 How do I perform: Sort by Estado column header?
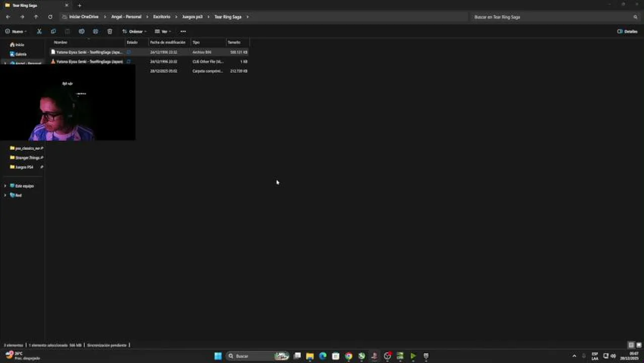[132, 42]
